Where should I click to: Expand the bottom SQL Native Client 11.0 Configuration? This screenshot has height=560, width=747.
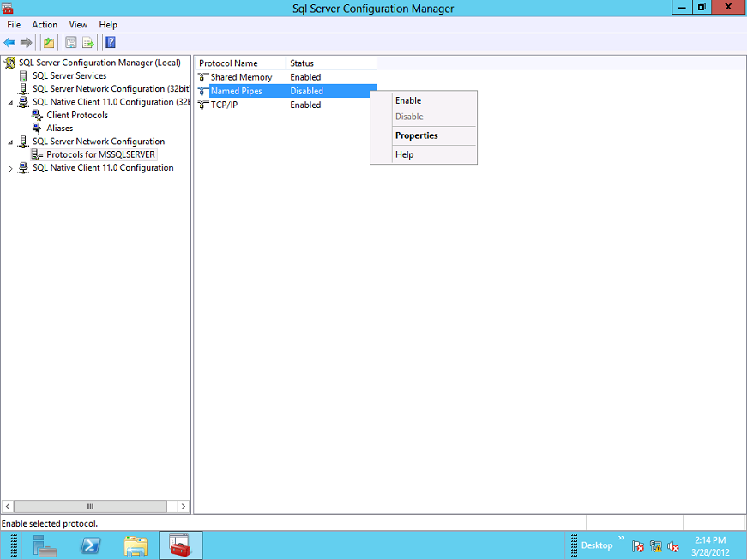pyautogui.click(x=10, y=169)
